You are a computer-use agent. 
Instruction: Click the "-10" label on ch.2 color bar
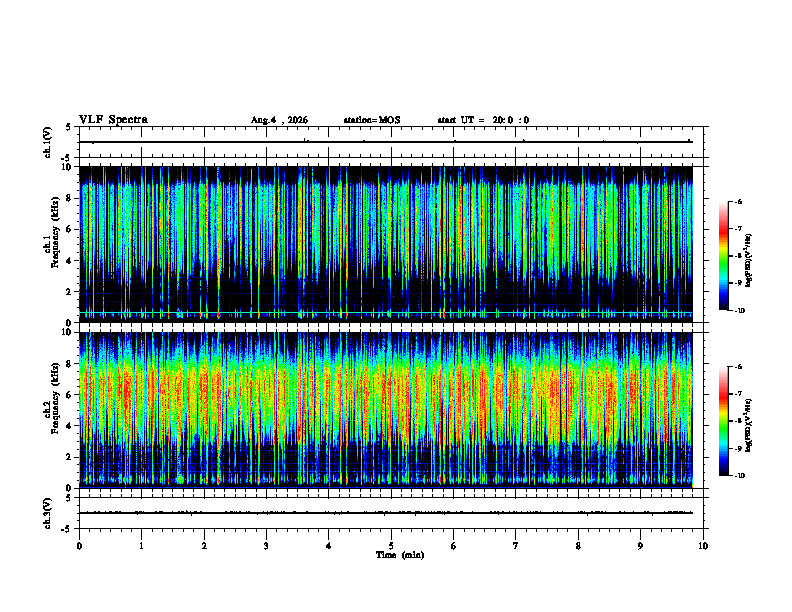coord(740,476)
